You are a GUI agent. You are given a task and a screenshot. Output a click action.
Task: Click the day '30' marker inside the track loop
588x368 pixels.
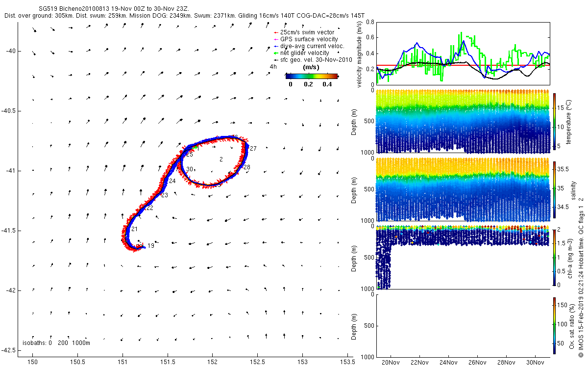coord(190,169)
